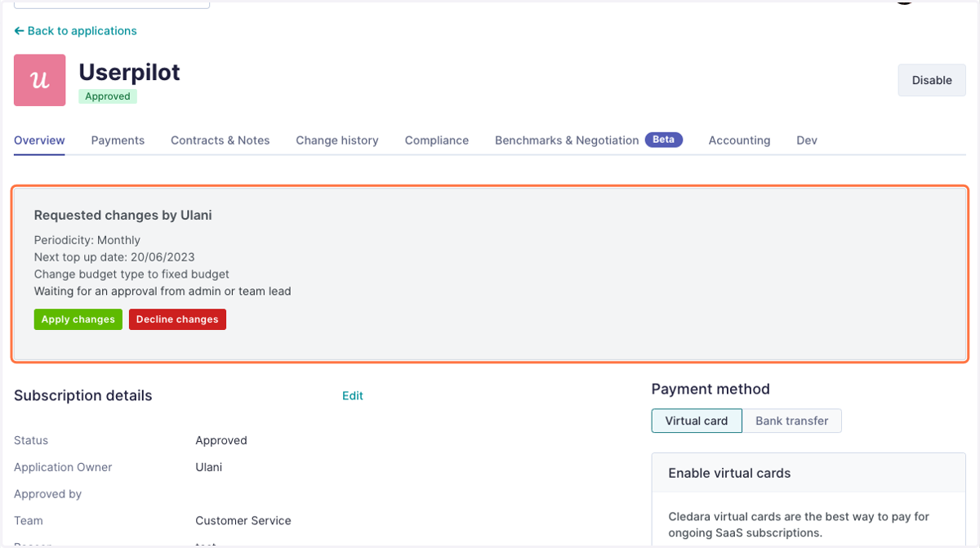Image resolution: width=980 pixels, height=548 pixels.
Task: Switch to the Payments tab
Action: 118,140
